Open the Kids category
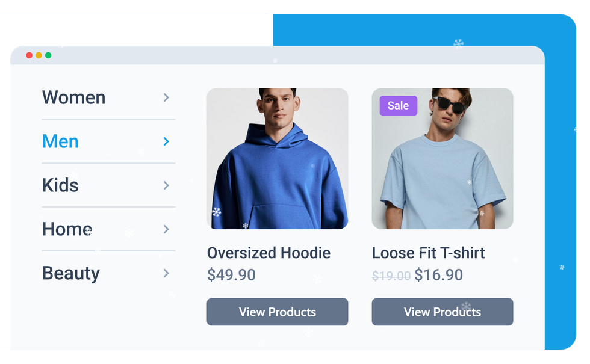This screenshot has width=590, height=364. 60,185
